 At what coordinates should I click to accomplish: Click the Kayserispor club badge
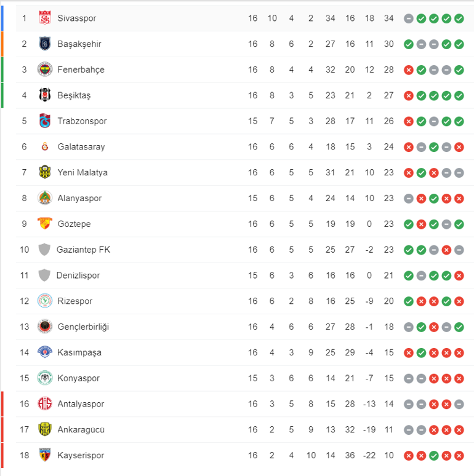click(x=45, y=456)
